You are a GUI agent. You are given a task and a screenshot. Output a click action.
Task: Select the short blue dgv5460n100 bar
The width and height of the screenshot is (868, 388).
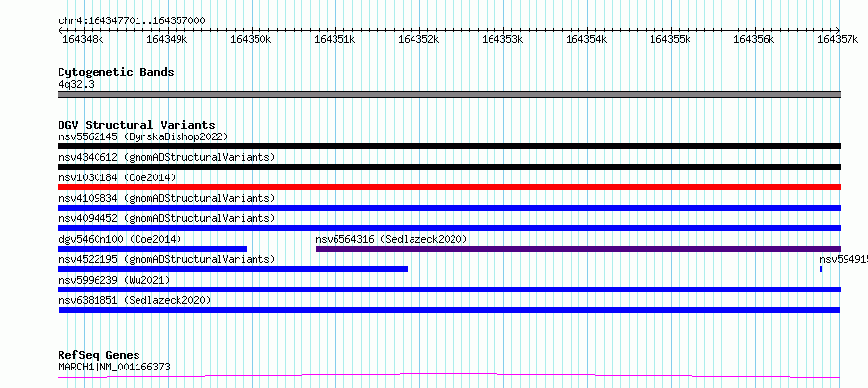152,249
